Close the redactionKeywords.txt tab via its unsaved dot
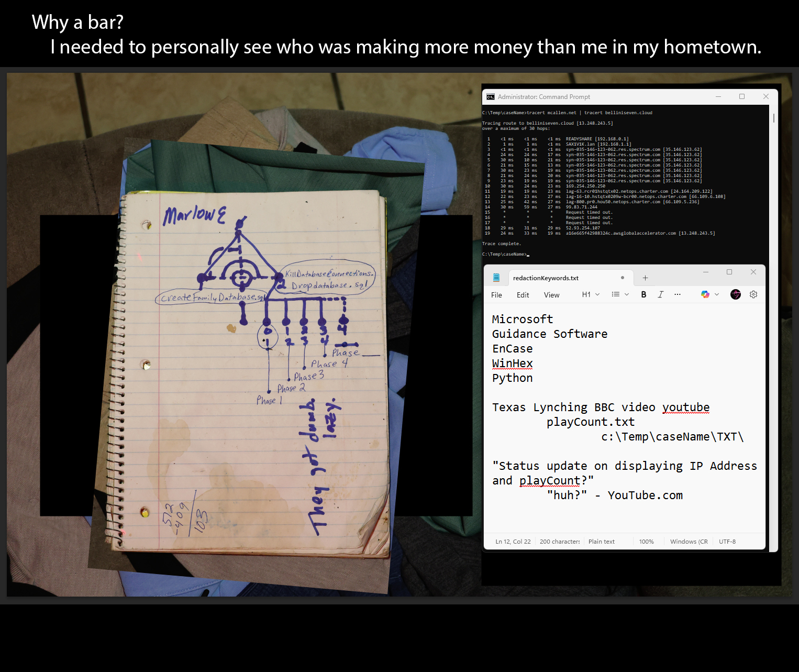Viewport: 799px width, 672px height. click(623, 278)
